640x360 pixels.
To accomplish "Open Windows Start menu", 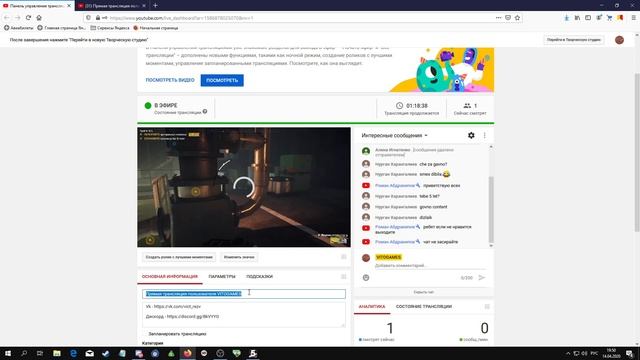I will click(x=7, y=353).
